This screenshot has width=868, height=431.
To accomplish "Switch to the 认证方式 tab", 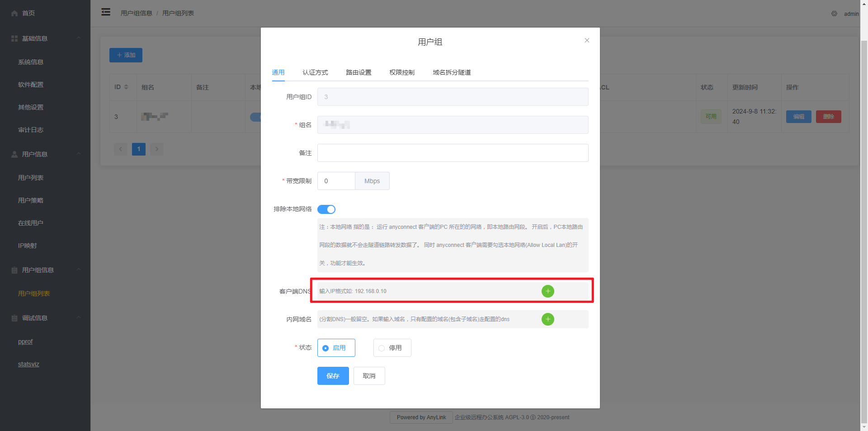I will tap(315, 72).
